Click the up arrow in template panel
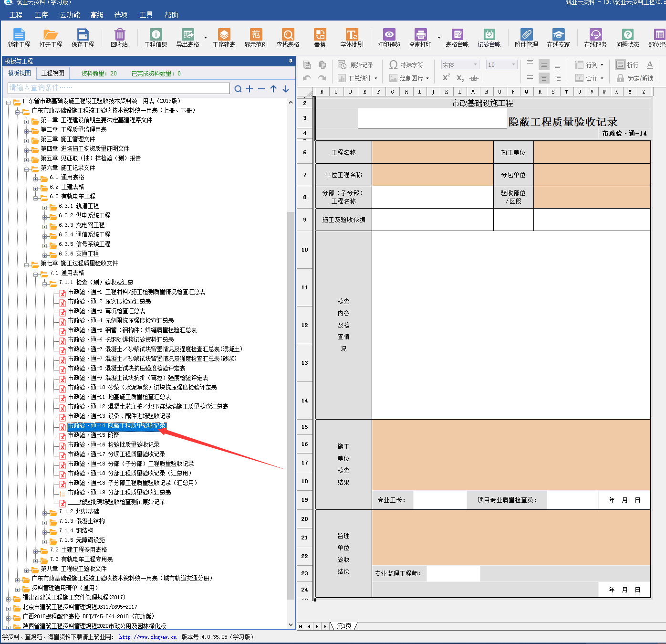The height and width of the screenshot is (644, 666). coord(273,89)
